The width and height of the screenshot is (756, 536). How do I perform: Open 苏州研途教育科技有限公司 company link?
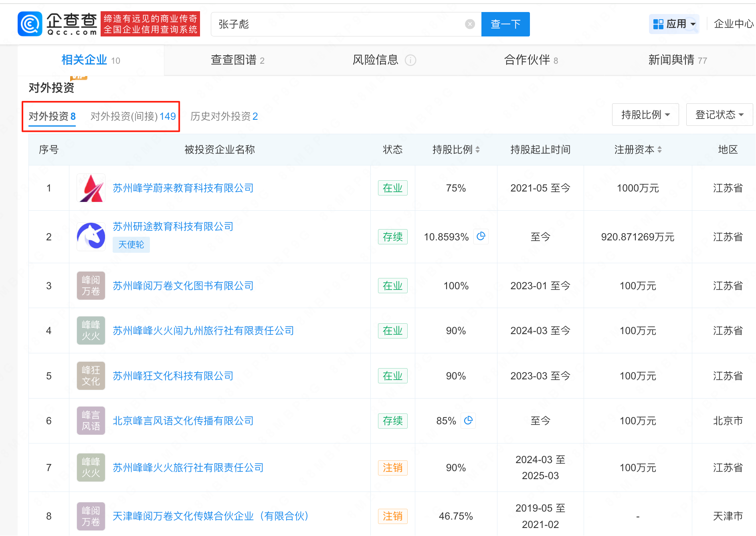point(173,226)
